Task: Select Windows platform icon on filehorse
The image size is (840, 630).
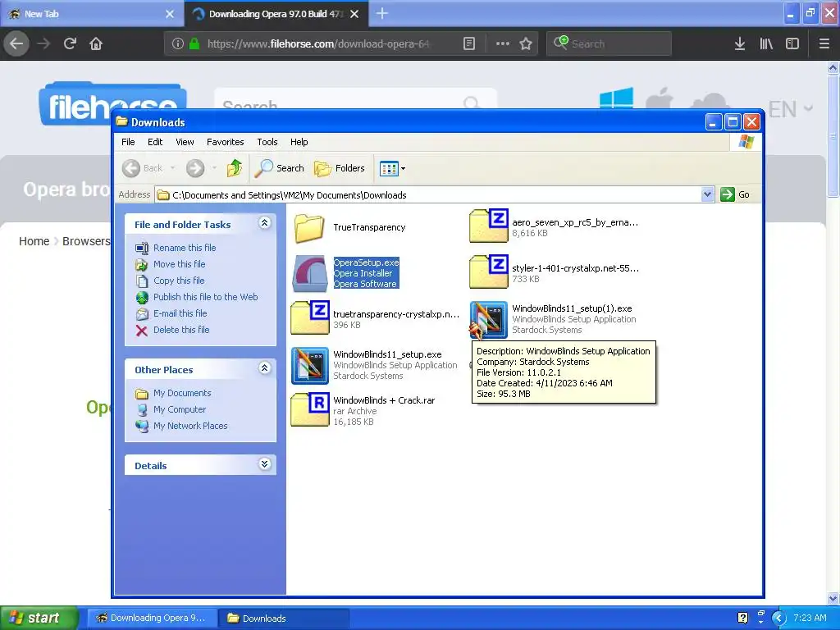Action: coord(616,98)
